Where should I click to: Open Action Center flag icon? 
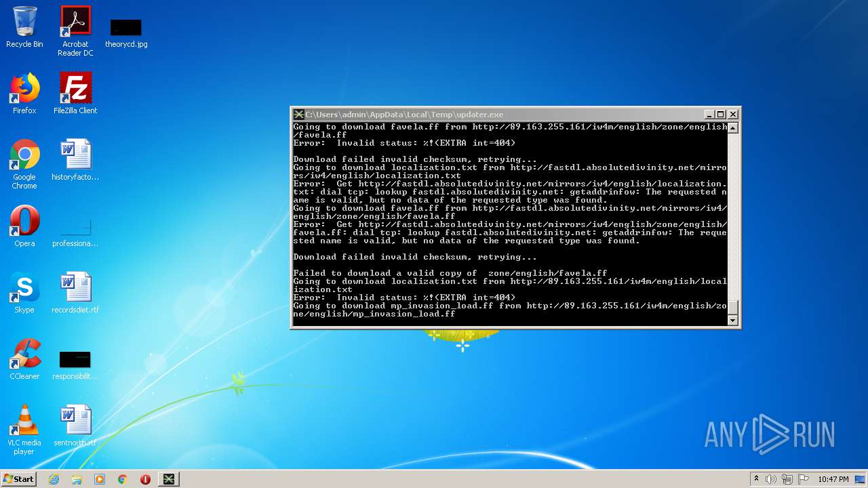point(804,479)
